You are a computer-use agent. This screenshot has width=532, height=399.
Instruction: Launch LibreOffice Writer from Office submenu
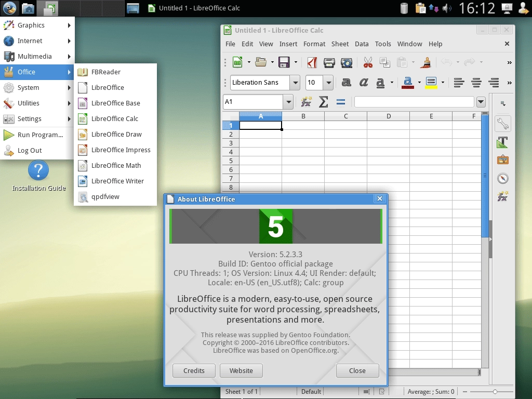tap(115, 181)
